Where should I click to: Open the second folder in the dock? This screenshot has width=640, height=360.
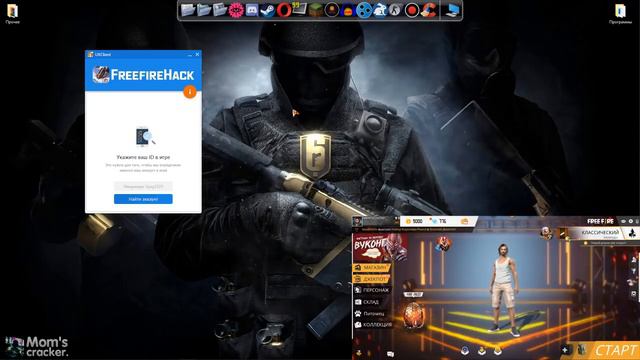click(204, 10)
